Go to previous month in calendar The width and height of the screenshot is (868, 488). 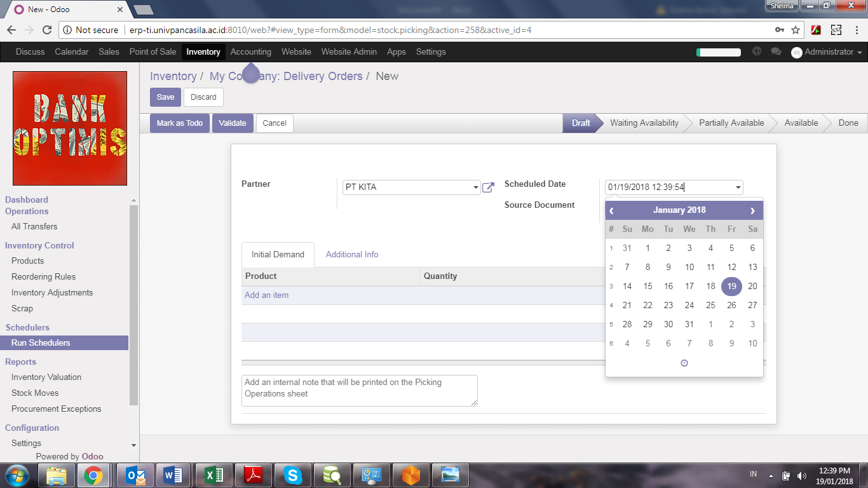(611, 210)
